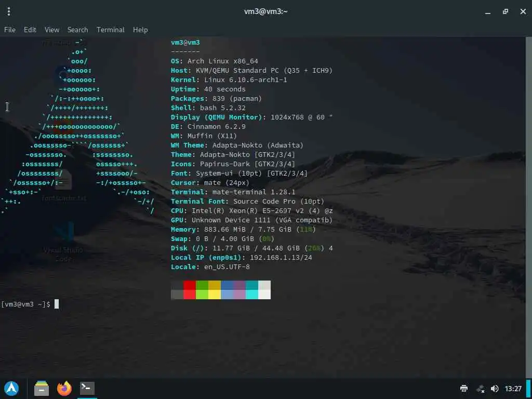Image resolution: width=532 pixels, height=399 pixels.
Task: Click the 'DE: Cinnamon 6.2.9' line
Action: point(208,126)
